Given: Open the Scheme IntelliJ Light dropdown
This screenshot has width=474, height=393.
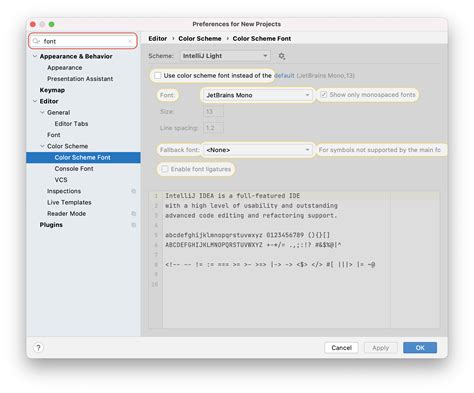Looking at the screenshot, I should point(225,56).
